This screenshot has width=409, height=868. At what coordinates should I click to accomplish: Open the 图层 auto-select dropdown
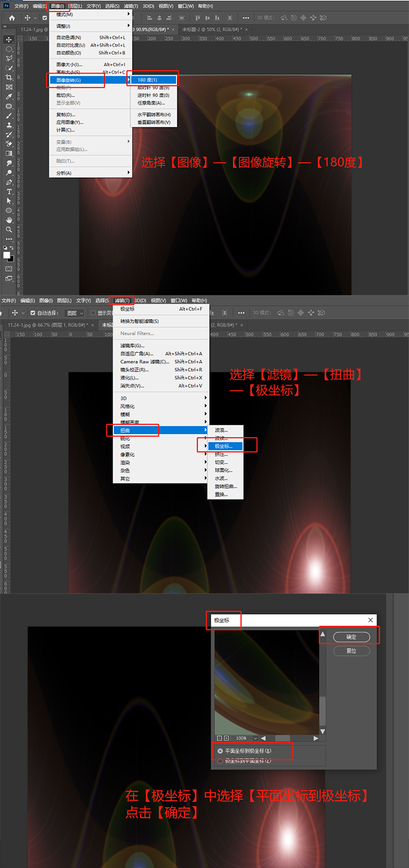[75, 313]
